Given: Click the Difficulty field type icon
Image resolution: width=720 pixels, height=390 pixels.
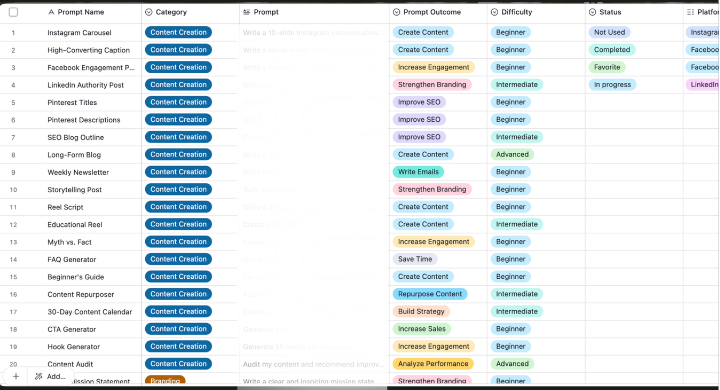Looking at the screenshot, I should (x=494, y=12).
